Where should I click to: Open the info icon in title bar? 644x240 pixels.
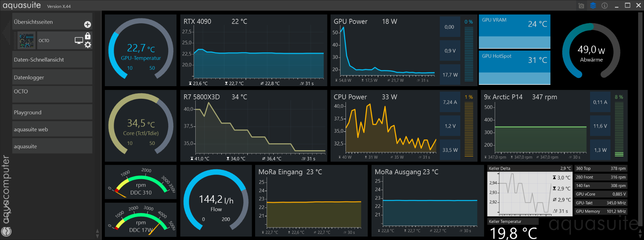click(604, 5)
